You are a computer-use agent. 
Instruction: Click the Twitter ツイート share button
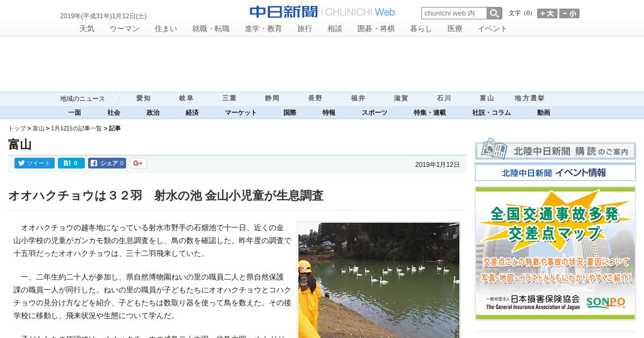34,163
